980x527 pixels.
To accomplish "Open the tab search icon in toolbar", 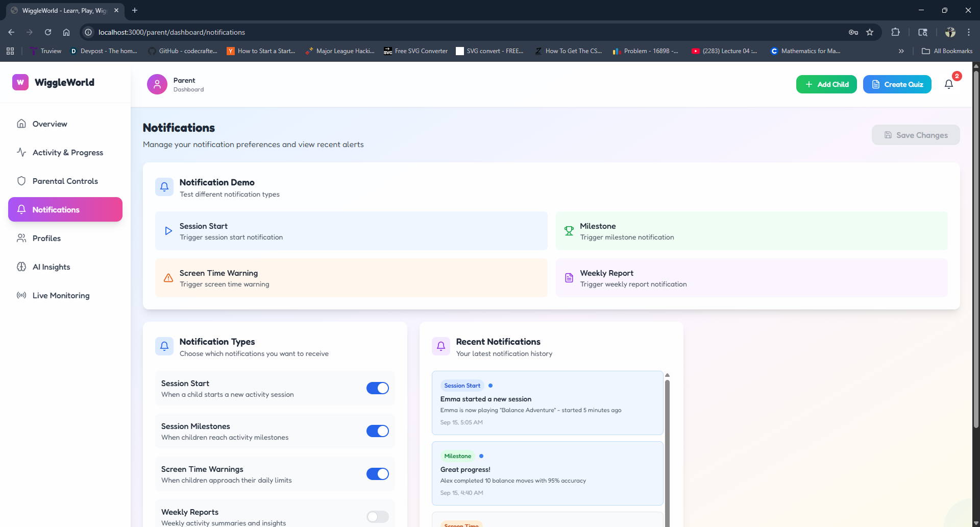I will click(923, 32).
